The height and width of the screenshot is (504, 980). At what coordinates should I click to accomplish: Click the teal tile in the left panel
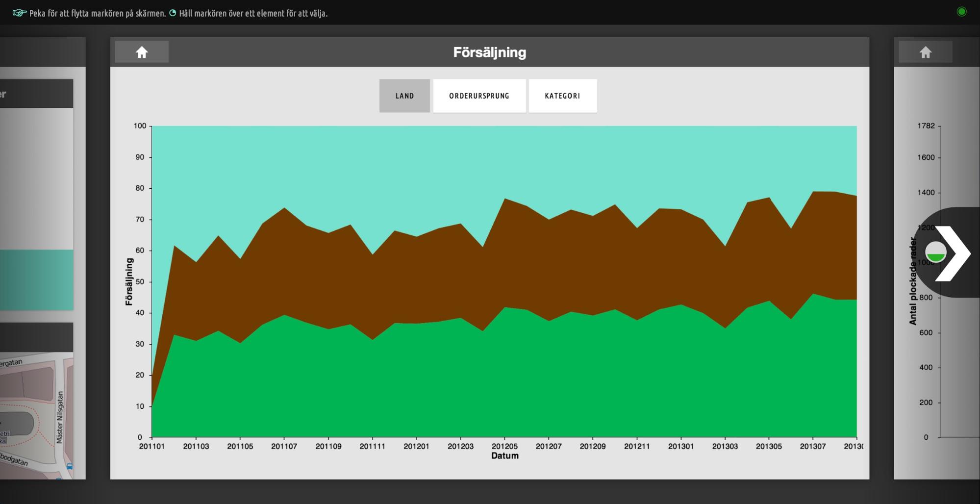tap(37, 279)
